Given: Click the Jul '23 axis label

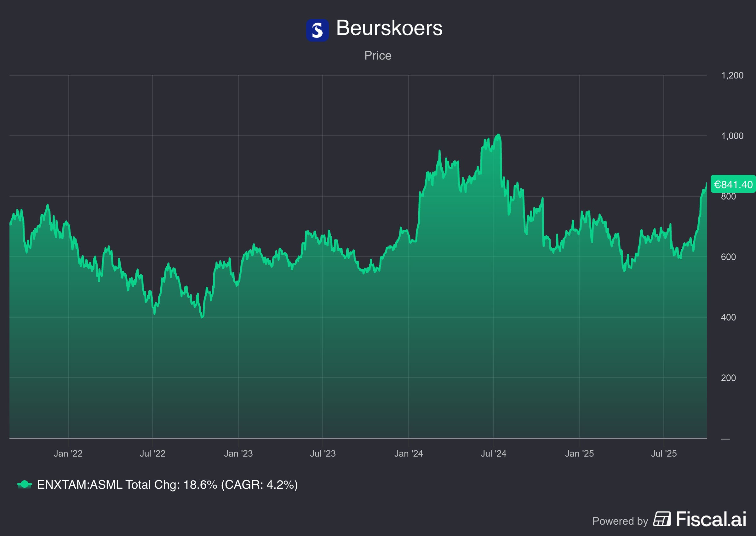Looking at the screenshot, I should (323, 453).
